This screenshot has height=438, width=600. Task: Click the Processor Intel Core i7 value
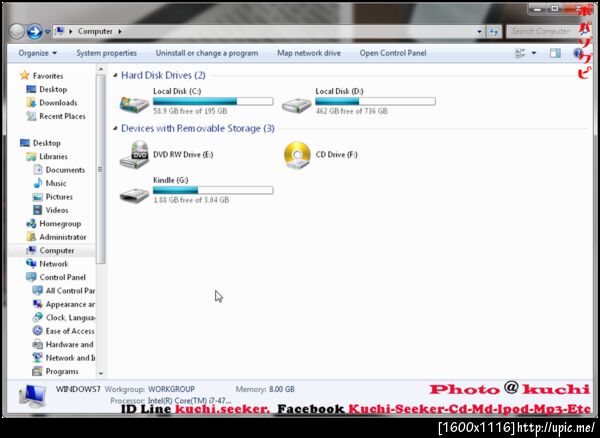tap(189, 401)
